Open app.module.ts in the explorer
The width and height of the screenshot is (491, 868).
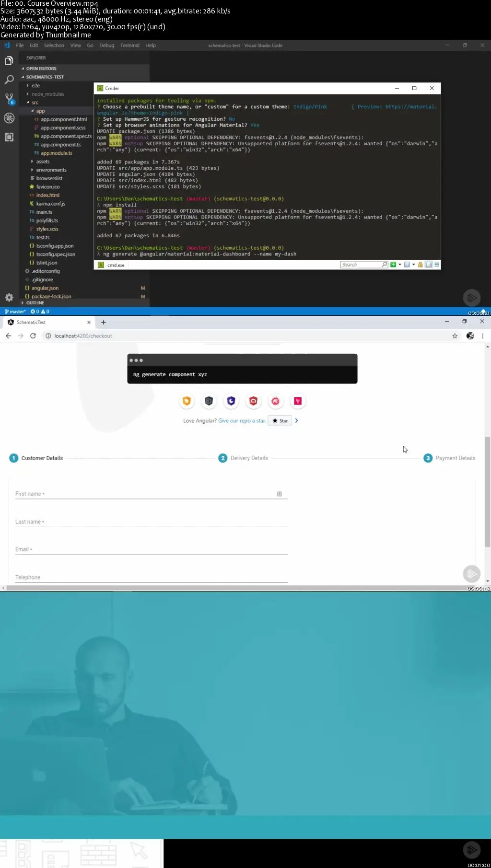pyautogui.click(x=57, y=153)
